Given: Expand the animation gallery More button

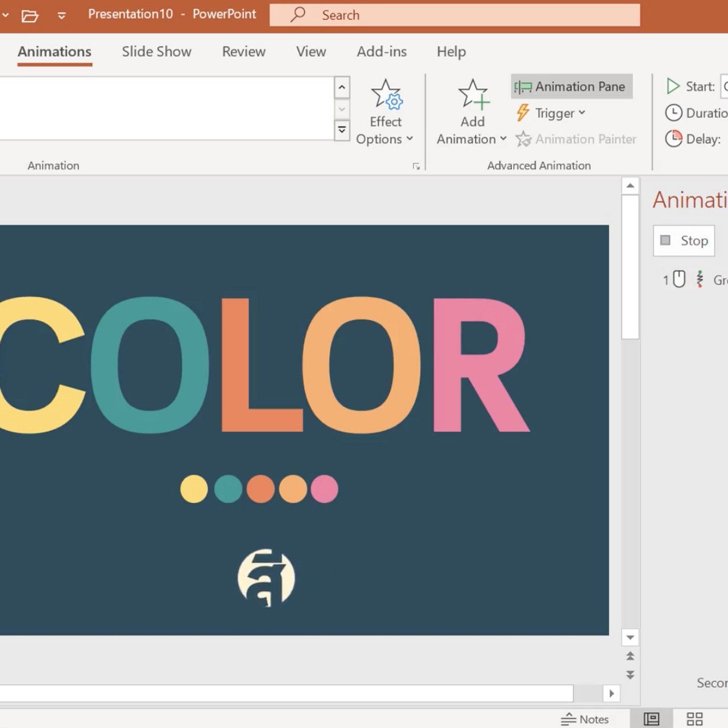Looking at the screenshot, I should coord(342,130).
